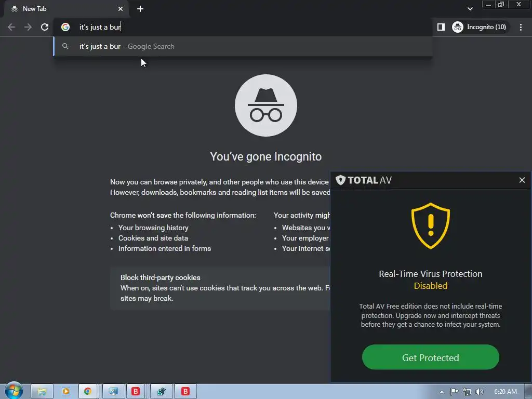The image size is (532, 399).
Task: Minimize the Chrome window
Action: tap(488, 5)
